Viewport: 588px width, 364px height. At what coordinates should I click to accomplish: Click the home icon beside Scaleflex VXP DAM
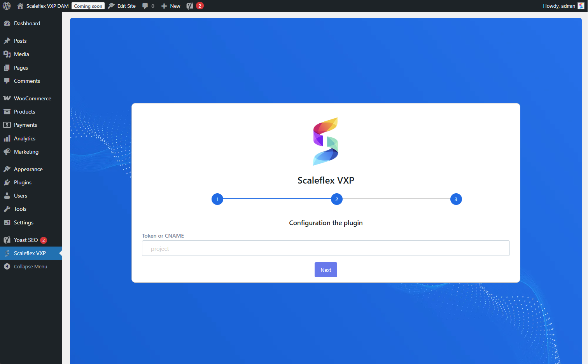[x=20, y=6]
